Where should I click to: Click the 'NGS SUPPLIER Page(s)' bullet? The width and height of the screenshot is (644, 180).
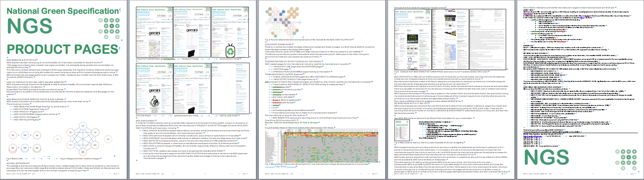coord(26,117)
